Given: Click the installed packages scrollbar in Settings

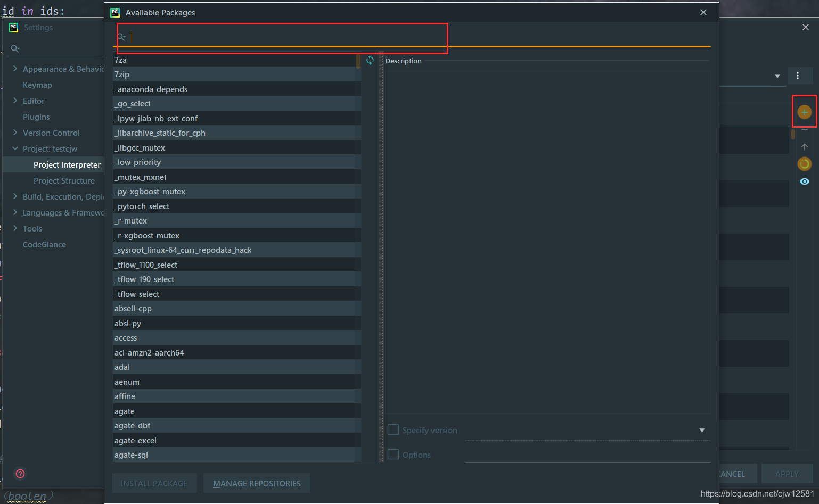Looking at the screenshot, I should point(793,134).
